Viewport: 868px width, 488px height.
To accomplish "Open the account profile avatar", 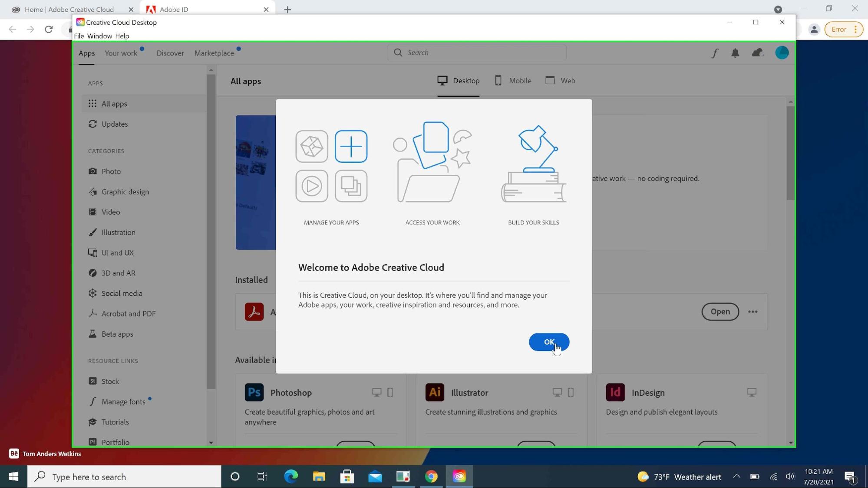I will (782, 53).
